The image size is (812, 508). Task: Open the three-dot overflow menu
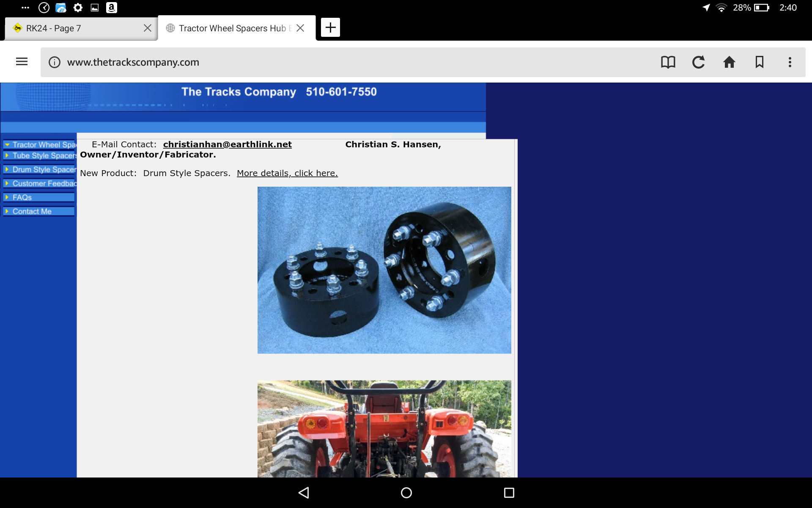click(790, 62)
